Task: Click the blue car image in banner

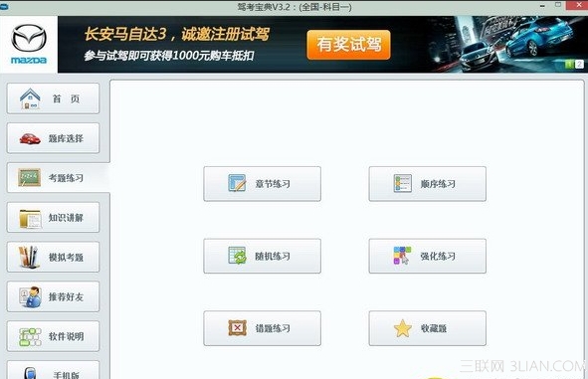Action: click(540, 36)
